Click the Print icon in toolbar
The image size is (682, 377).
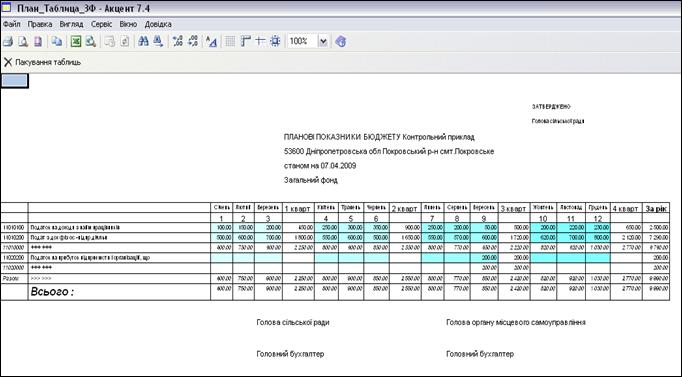[x=8, y=42]
